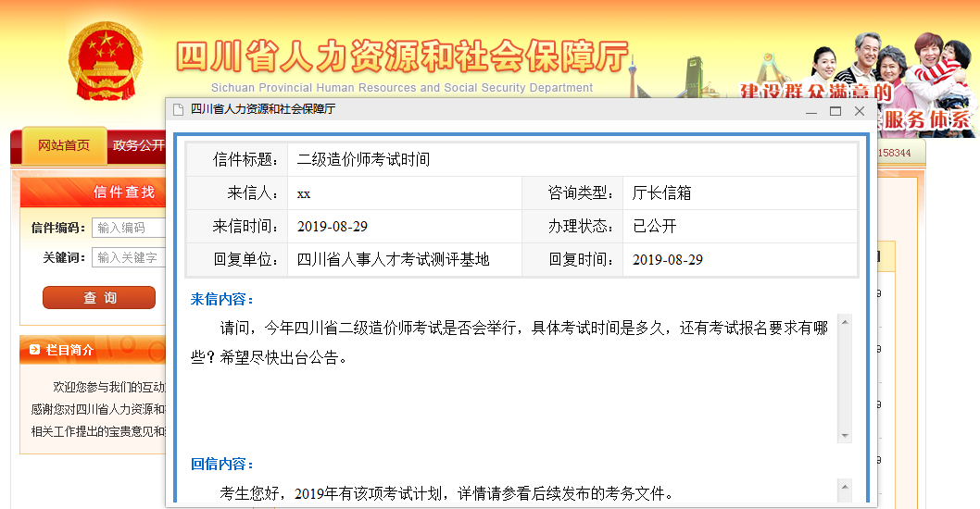980x509 pixels.
Task: Click the national emblem logo
Action: coord(105,61)
